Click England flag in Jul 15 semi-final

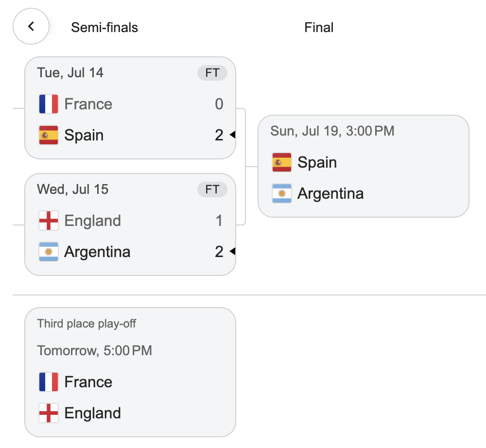coord(49,221)
